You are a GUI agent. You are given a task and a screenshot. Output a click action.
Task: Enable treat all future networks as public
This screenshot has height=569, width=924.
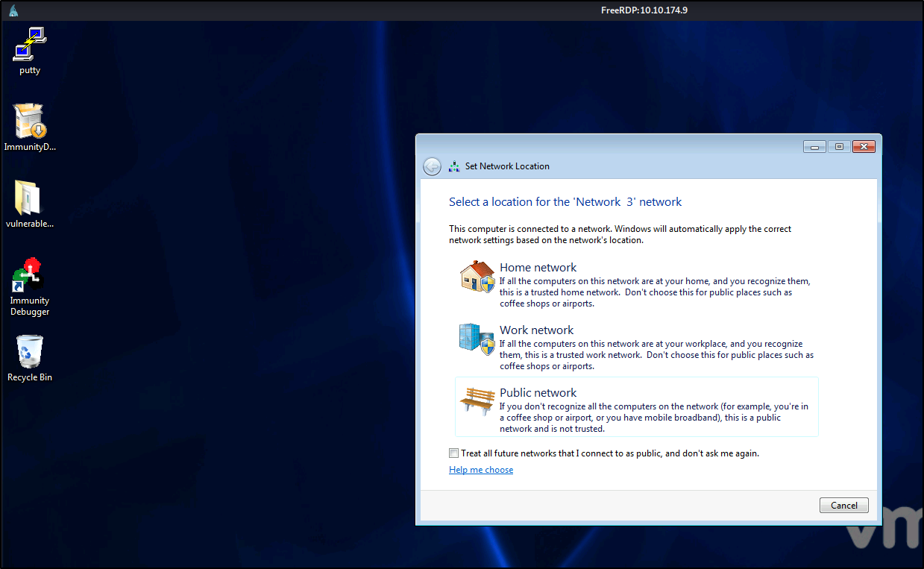(x=454, y=453)
